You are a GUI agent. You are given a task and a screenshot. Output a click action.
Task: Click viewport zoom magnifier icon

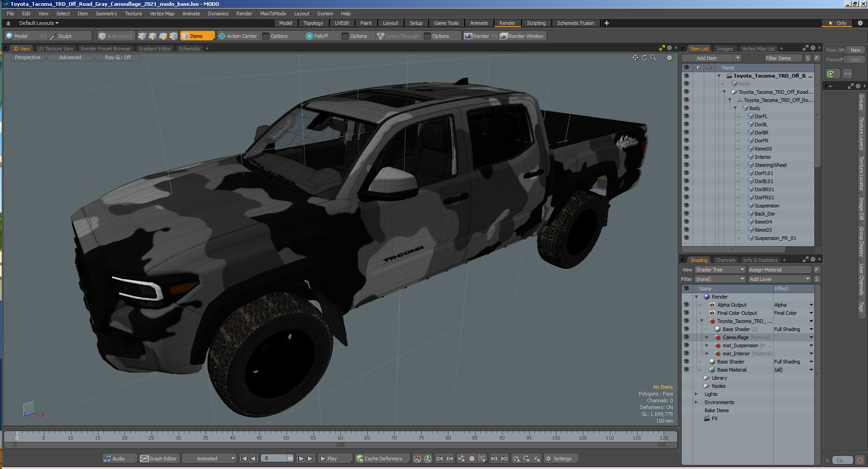(653, 58)
